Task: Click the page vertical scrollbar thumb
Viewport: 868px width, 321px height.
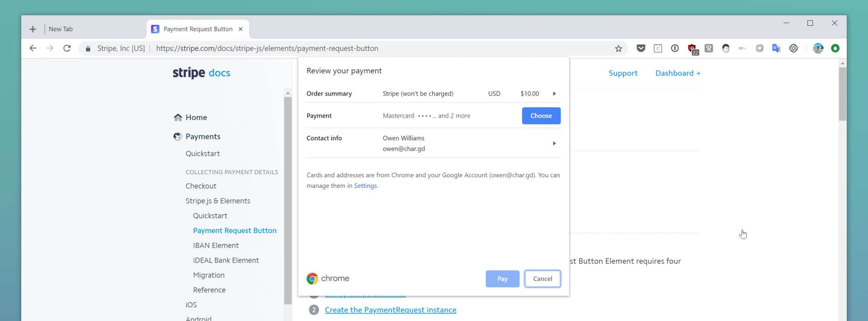Action: click(x=843, y=94)
